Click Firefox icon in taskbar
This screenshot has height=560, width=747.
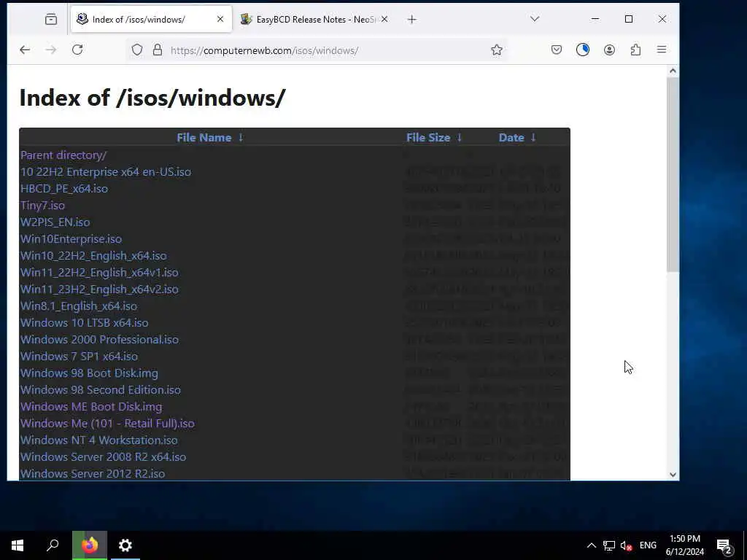pyautogui.click(x=90, y=545)
